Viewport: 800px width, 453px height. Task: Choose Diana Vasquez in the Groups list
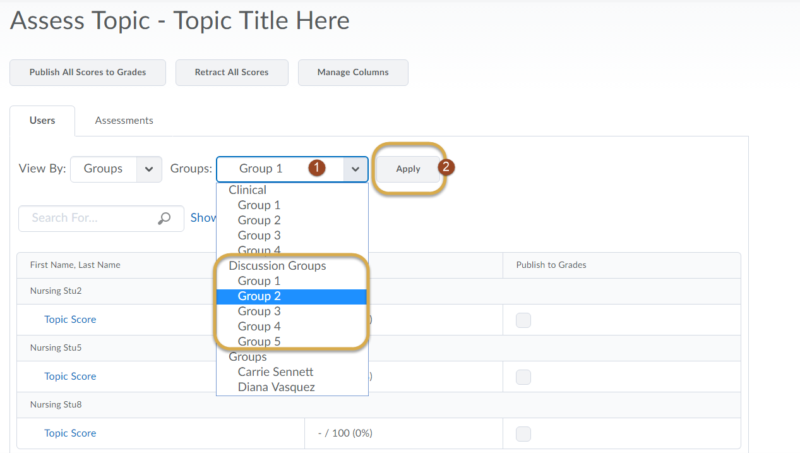pyautogui.click(x=276, y=387)
